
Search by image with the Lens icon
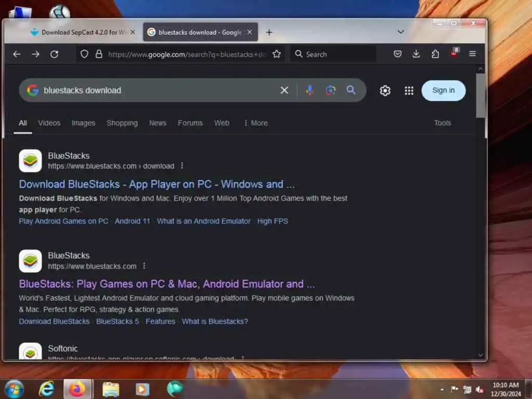(330, 90)
